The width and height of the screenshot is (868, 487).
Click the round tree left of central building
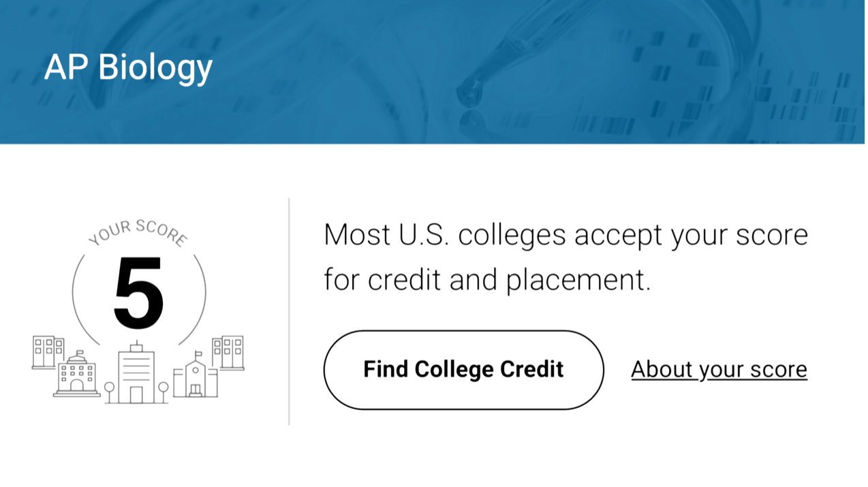click(x=109, y=392)
